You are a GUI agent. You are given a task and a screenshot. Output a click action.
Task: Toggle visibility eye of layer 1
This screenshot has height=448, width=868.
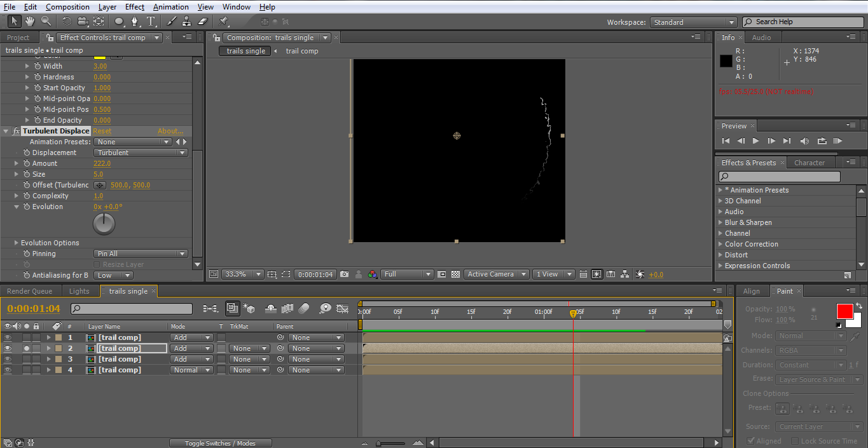pos(8,337)
